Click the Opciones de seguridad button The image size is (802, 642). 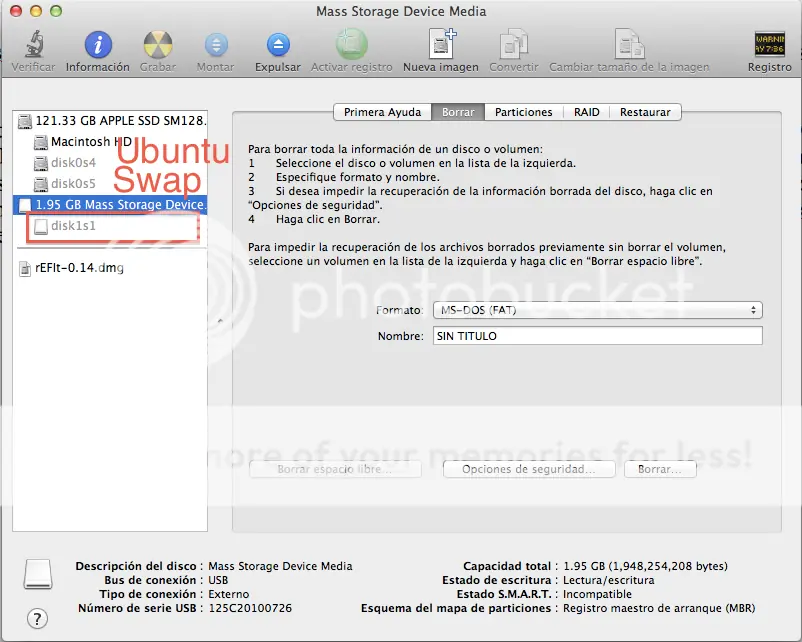tap(529, 469)
